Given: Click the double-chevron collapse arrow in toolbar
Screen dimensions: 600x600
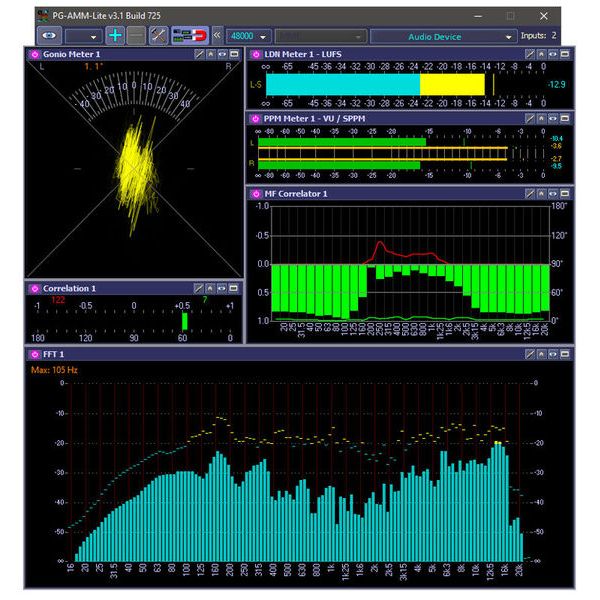Looking at the screenshot, I should [217, 36].
